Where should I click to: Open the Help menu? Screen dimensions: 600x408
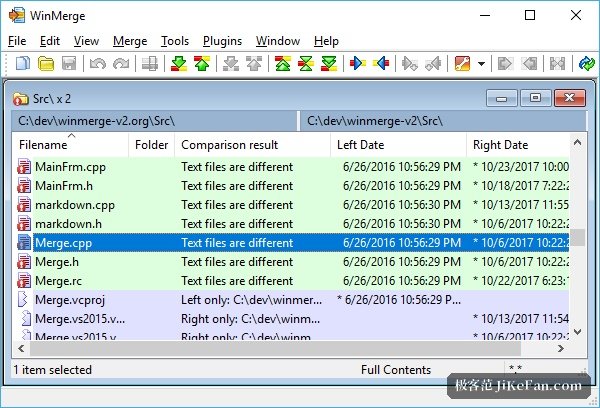coord(326,41)
